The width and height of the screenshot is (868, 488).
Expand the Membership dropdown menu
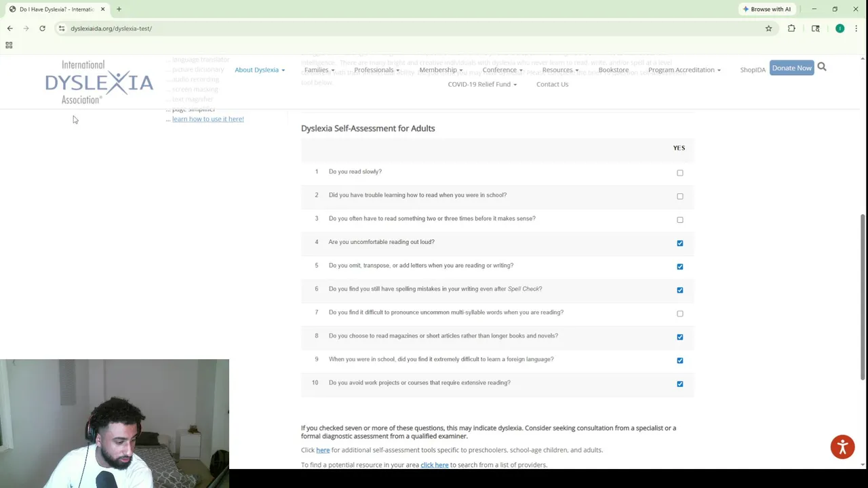441,70
